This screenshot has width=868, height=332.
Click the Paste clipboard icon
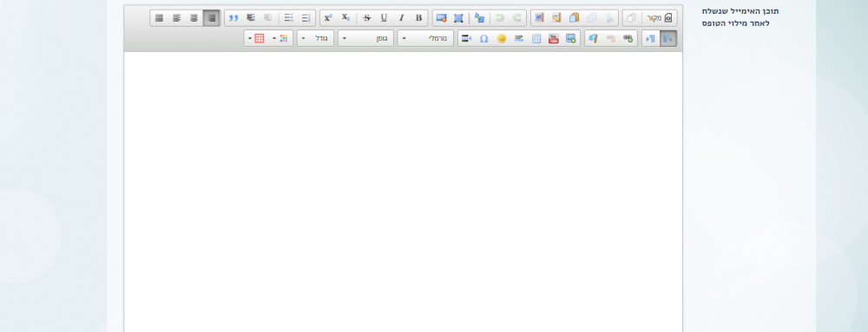pos(574,17)
